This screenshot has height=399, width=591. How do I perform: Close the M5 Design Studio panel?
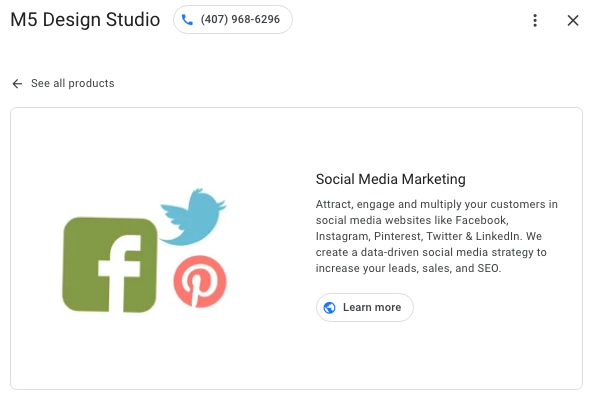(573, 20)
